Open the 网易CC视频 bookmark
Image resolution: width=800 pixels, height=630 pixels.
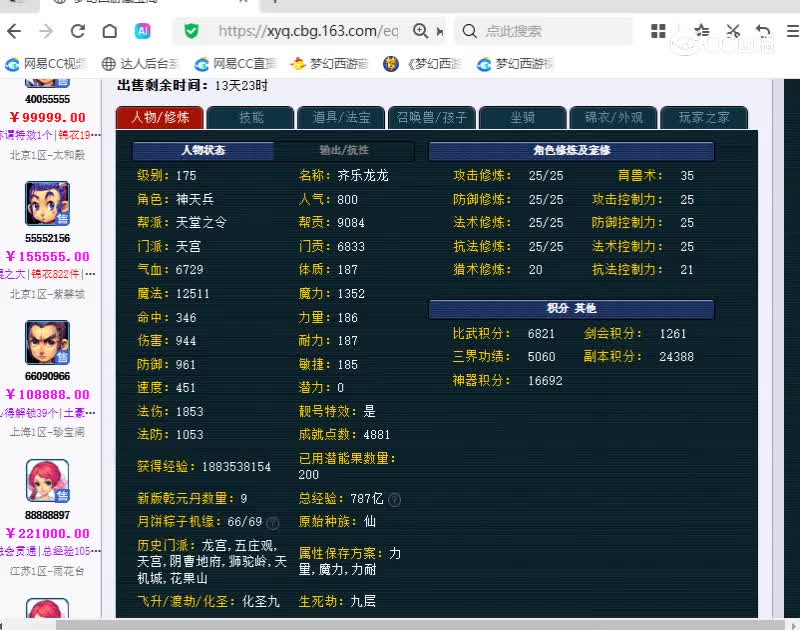[x=46, y=64]
